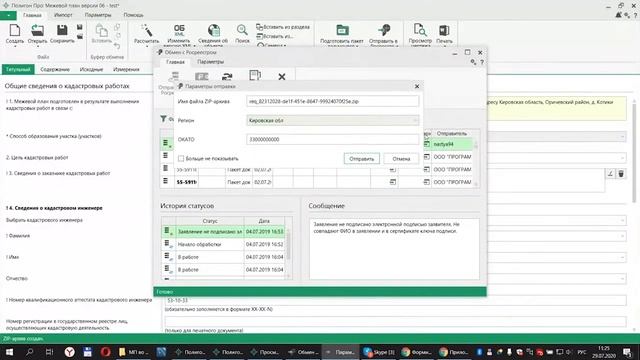The width and height of the screenshot is (640, 360).
Task: Click the Дата column header
Action: (x=264, y=221)
